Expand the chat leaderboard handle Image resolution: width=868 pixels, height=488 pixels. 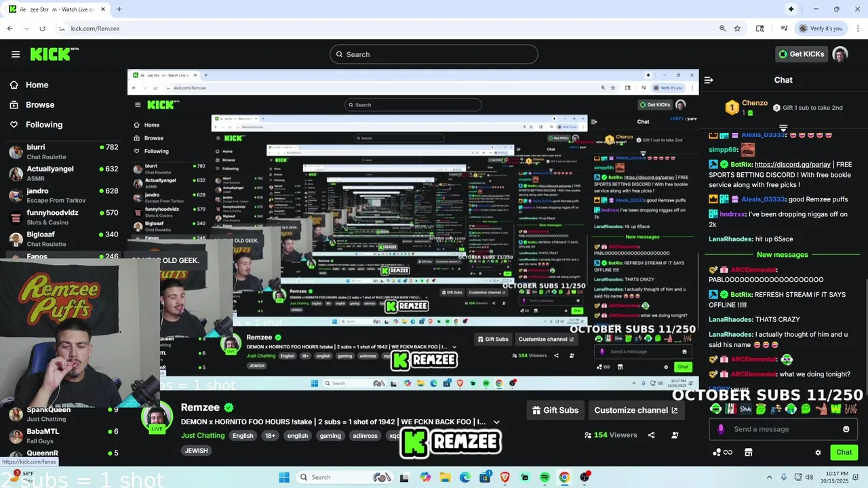coord(783,127)
